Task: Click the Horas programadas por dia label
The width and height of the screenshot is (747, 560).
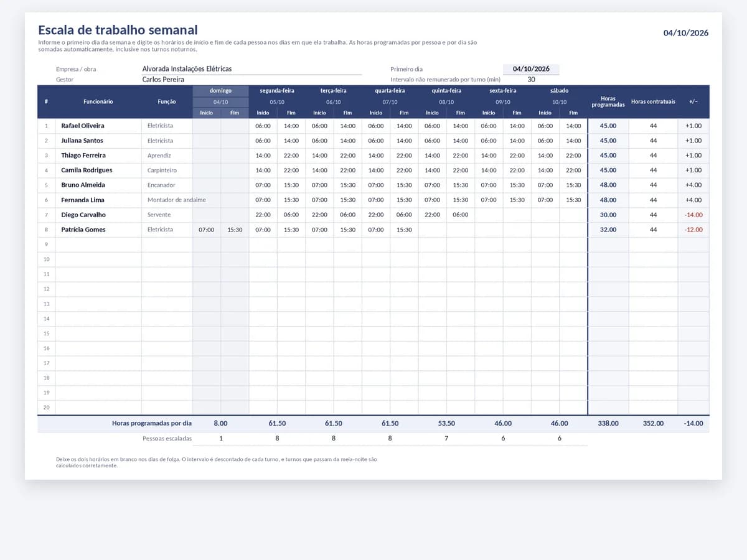Action: [152, 423]
